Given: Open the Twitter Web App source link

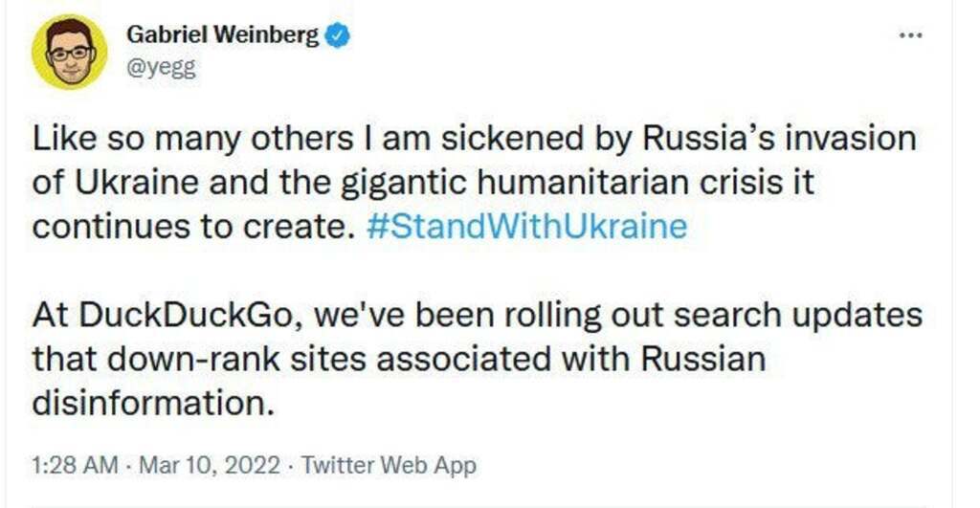Looking at the screenshot, I should point(389,466).
